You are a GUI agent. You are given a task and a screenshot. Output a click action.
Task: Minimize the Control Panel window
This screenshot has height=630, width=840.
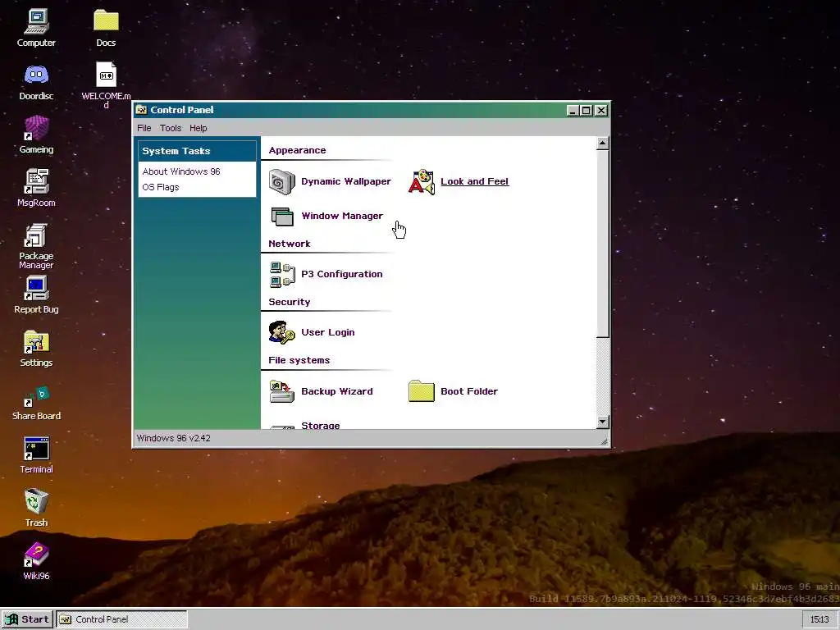click(573, 111)
